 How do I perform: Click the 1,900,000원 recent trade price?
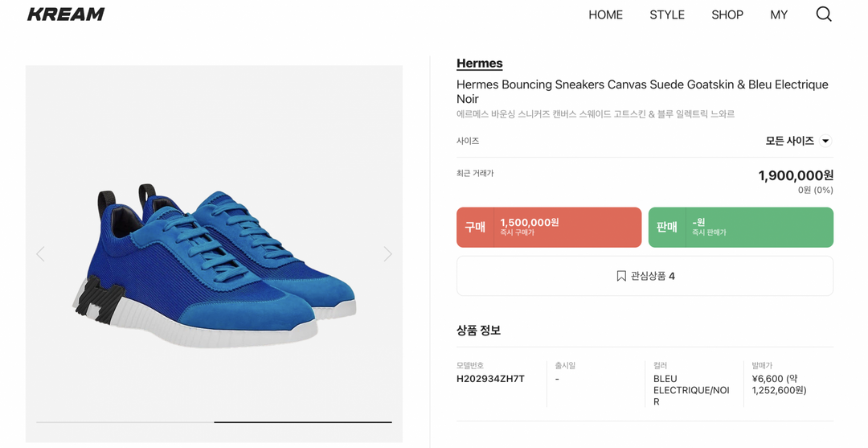(x=795, y=175)
